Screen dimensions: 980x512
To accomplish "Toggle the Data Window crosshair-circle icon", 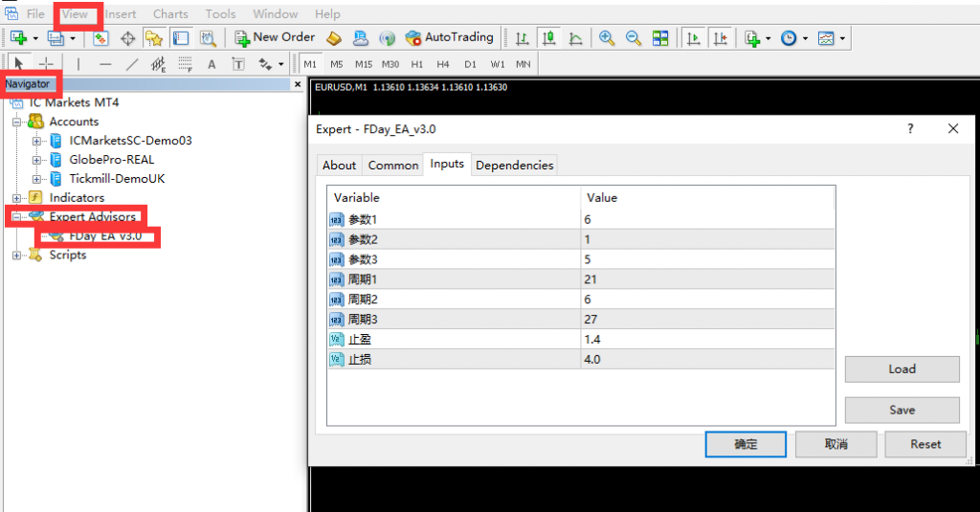I will pos(127,38).
